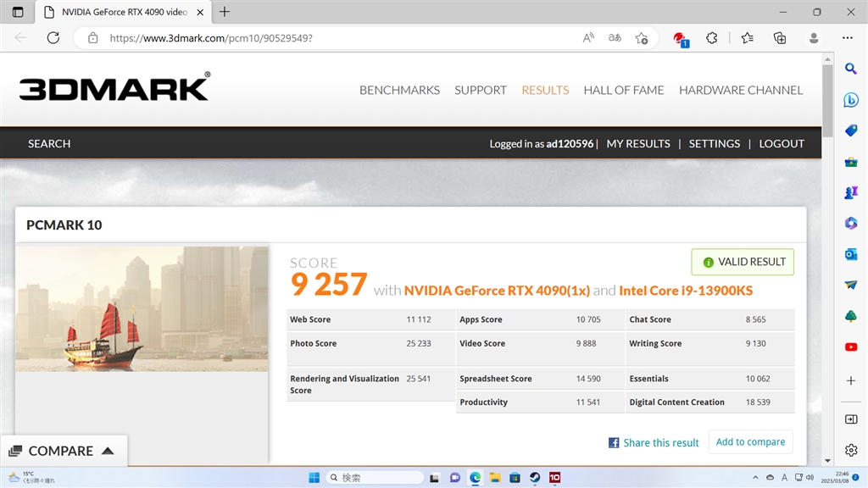The image size is (868, 488).
Task: Open the red extension with badge
Action: tap(680, 38)
